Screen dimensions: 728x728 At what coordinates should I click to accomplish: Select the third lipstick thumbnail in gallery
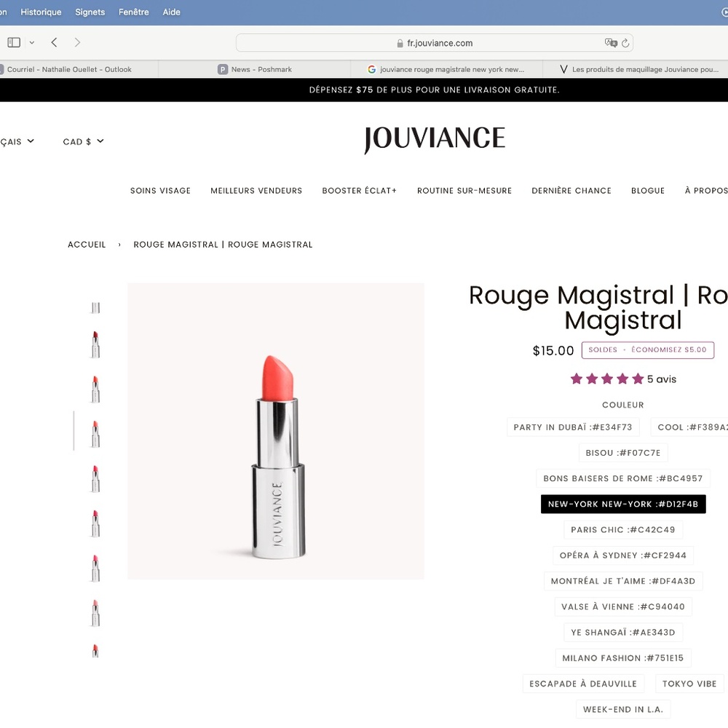click(x=95, y=389)
